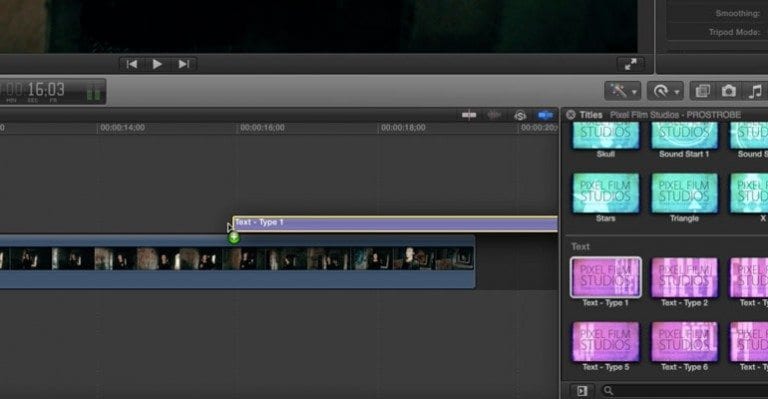
Task: Open the magic wand enhancements menu
Action: coord(623,91)
